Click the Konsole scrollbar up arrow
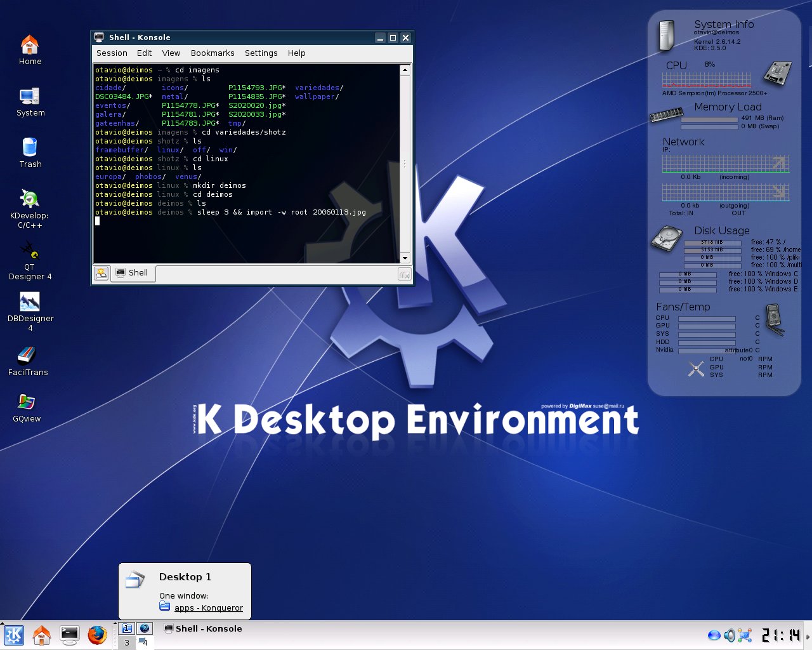Image resolution: width=812 pixels, height=650 pixels. point(405,70)
